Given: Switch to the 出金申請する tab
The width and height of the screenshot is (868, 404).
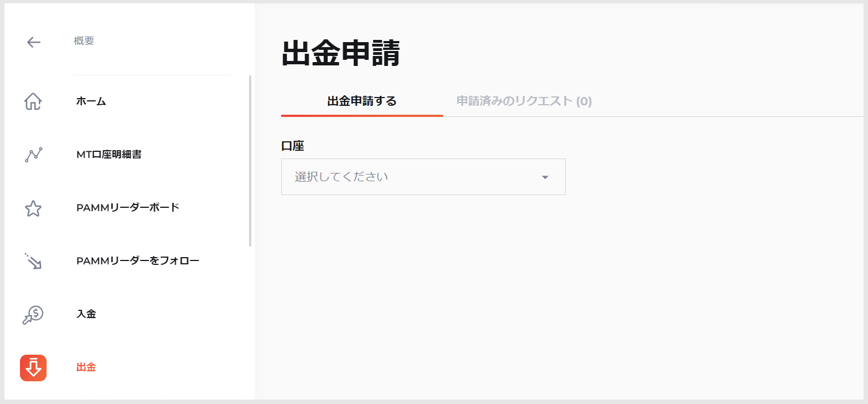Looking at the screenshot, I should point(362,101).
